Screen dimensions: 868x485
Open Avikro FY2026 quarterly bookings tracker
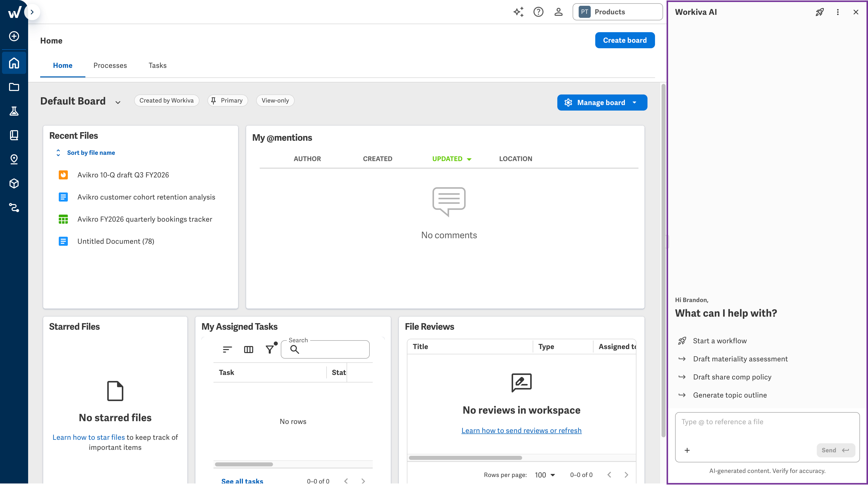tap(145, 219)
